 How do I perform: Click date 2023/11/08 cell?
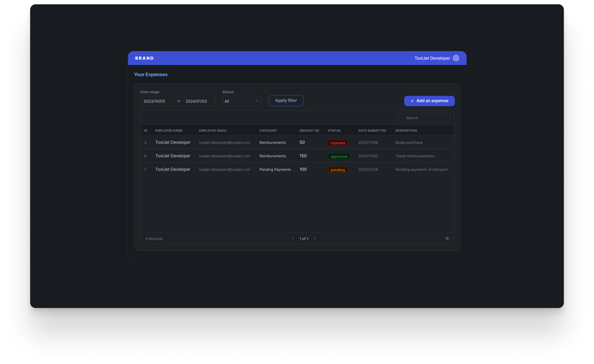tap(368, 143)
